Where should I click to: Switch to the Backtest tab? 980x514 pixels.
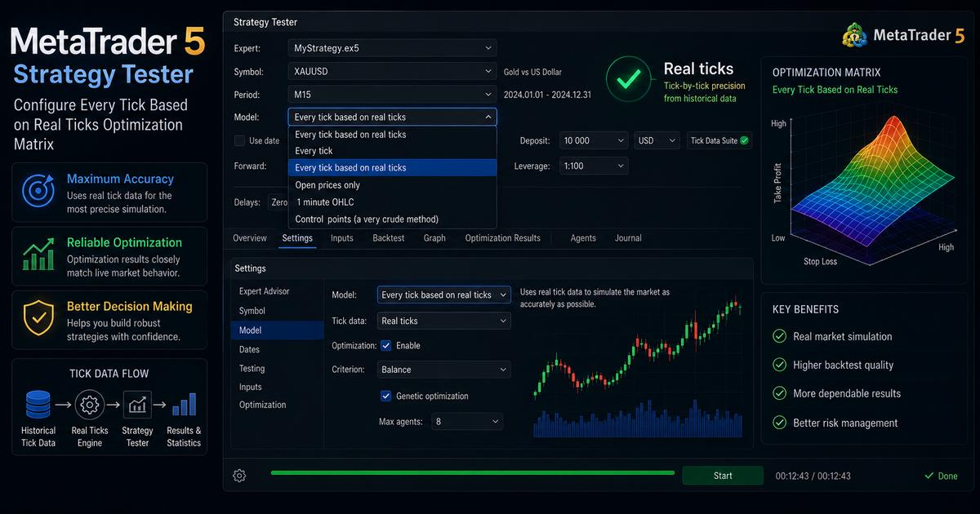tap(389, 238)
